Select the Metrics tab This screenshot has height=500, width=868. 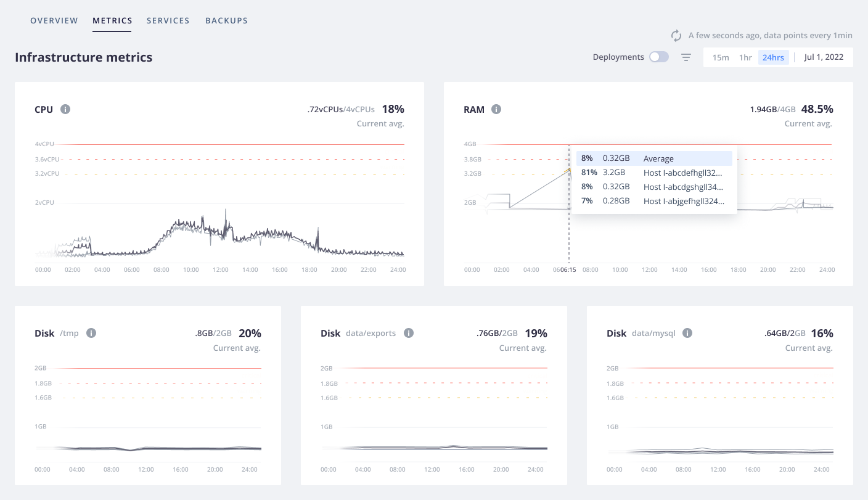coord(112,20)
